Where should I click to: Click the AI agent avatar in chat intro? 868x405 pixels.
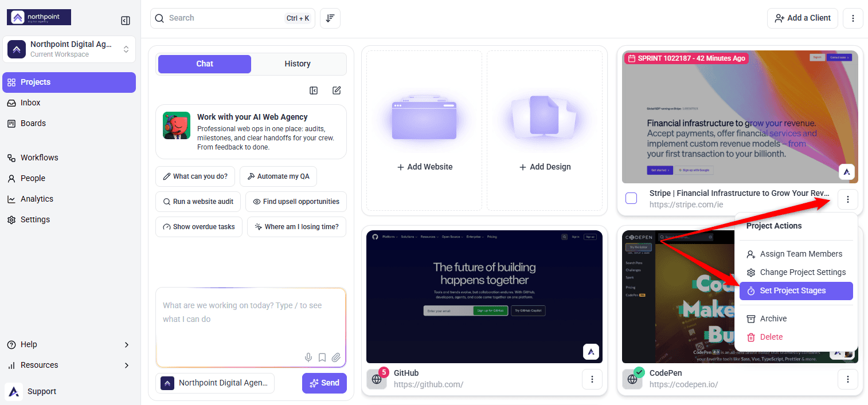pyautogui.click(x=177, y=125)
